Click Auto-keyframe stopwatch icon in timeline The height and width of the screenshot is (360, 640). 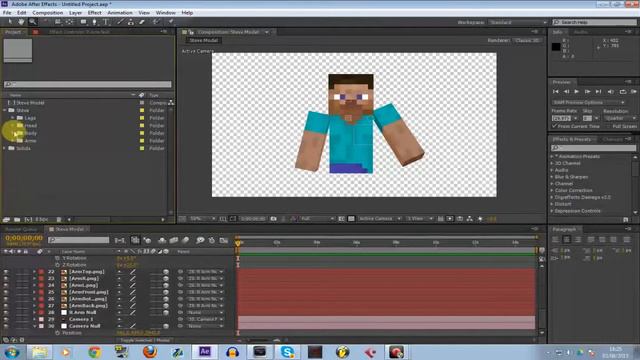pos(211,240)
